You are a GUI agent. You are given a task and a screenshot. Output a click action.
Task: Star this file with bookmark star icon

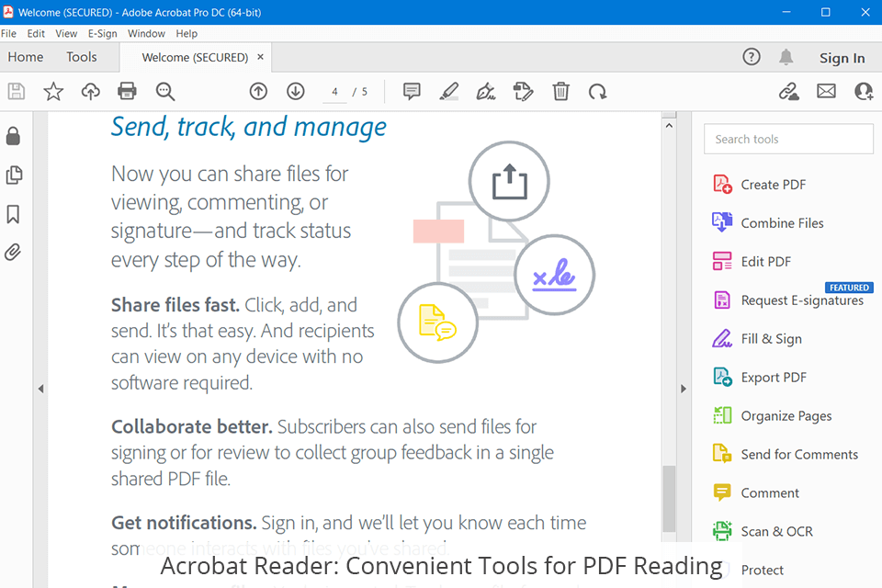click(x=53, y=91)
